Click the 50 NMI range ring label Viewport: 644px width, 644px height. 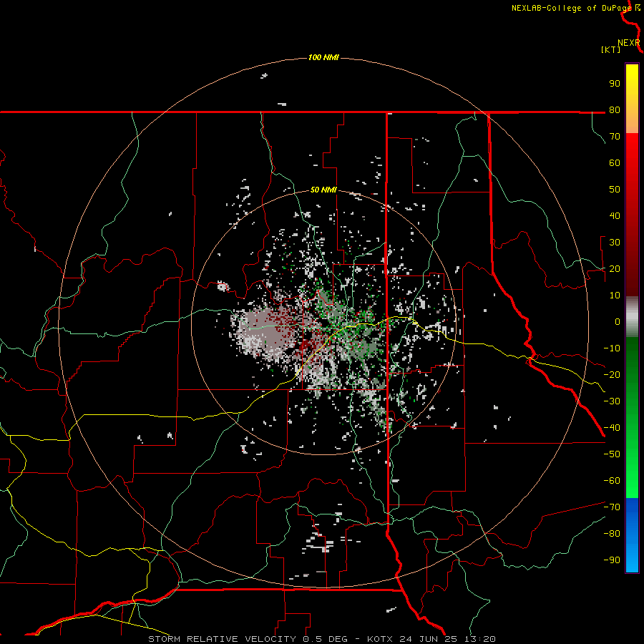(x=323, y=190)
